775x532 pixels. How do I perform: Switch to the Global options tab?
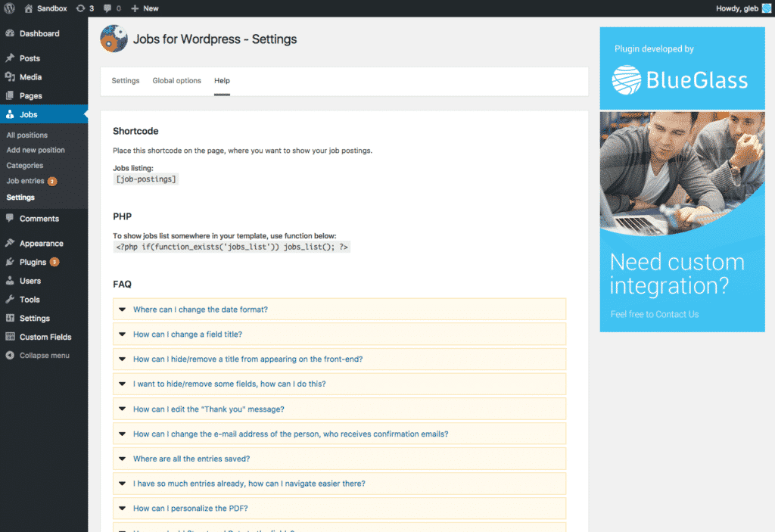click(x=176, y=81)
